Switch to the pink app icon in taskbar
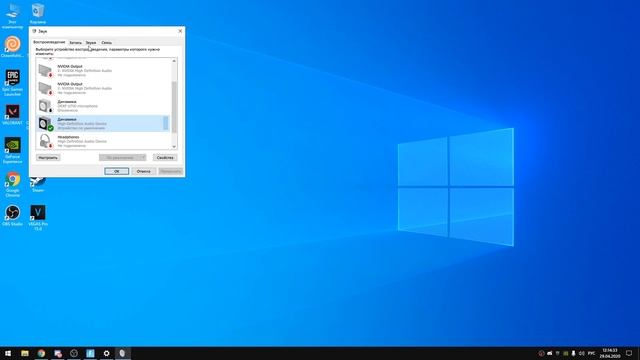The width and height of the screenshot is (640, 360). pos(58,353)
